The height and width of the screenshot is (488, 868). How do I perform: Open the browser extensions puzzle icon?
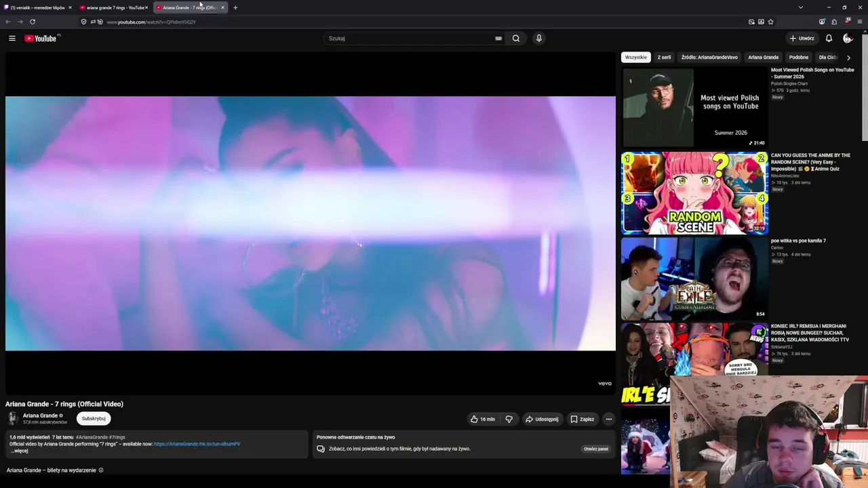click(x=834, y=22)
